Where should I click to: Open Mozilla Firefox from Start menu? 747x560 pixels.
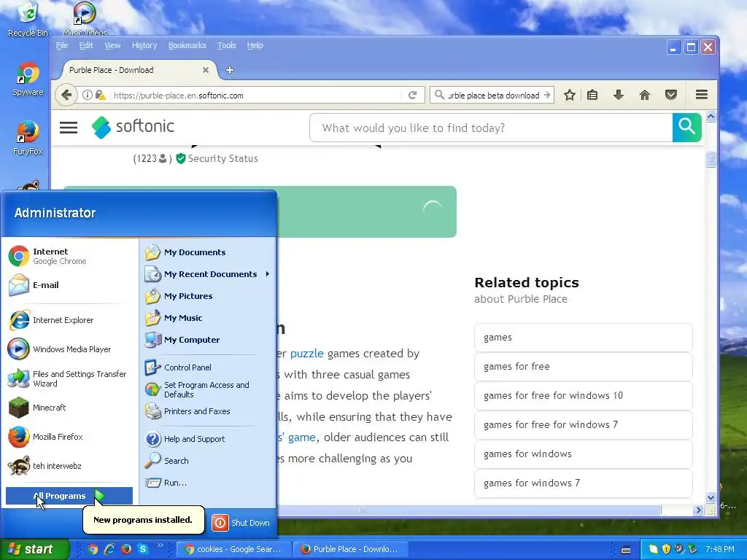pos(70,437)
